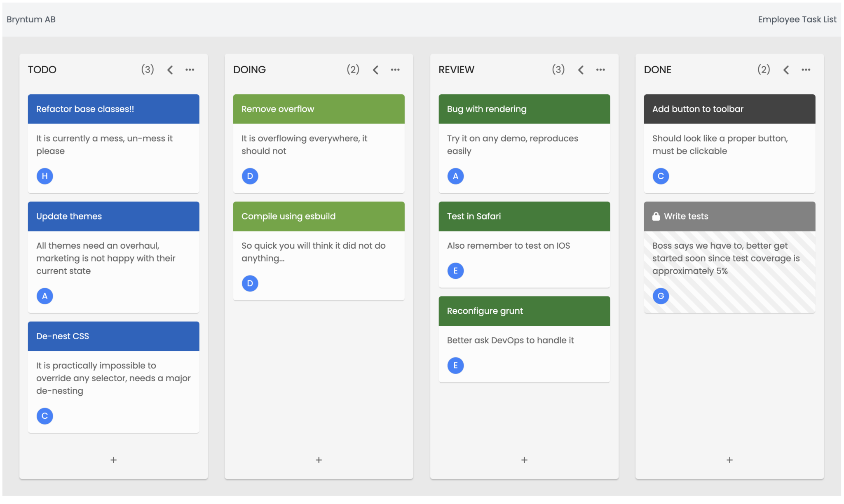
Task: Click avatar E on Test in Safari card
Action: [455, 271]
